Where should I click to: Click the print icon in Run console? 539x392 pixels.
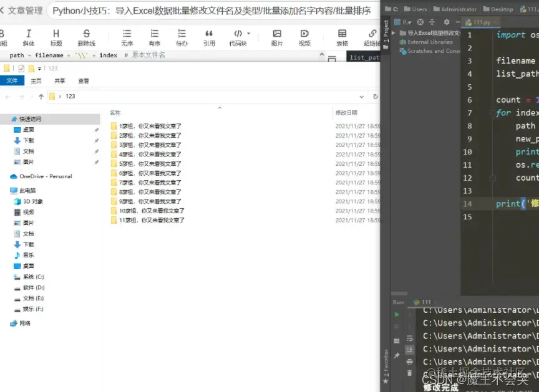click(409, 362)
